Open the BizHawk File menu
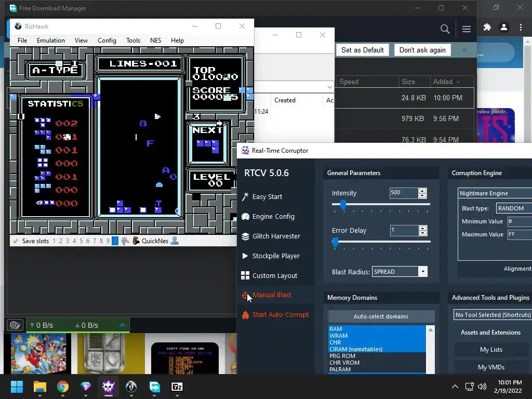This screenshot has width=532, height=399. (x=22, y=41)
